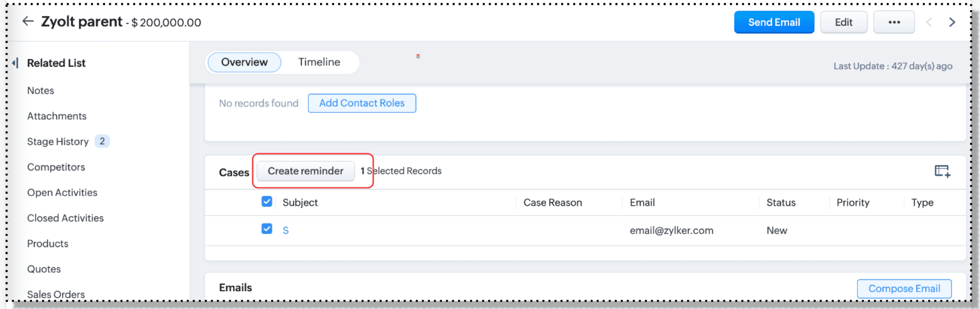The width and height of the screenshot is (980, 309).
Task: Open the case record link S
Action: coord(286,231)
